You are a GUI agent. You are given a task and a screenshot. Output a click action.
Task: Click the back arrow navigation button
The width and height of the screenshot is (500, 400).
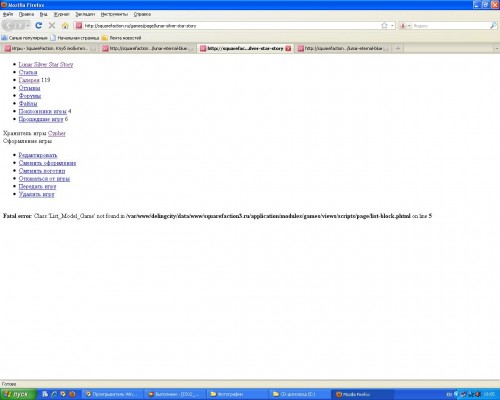pyautogui.click(x=9, y=25)
